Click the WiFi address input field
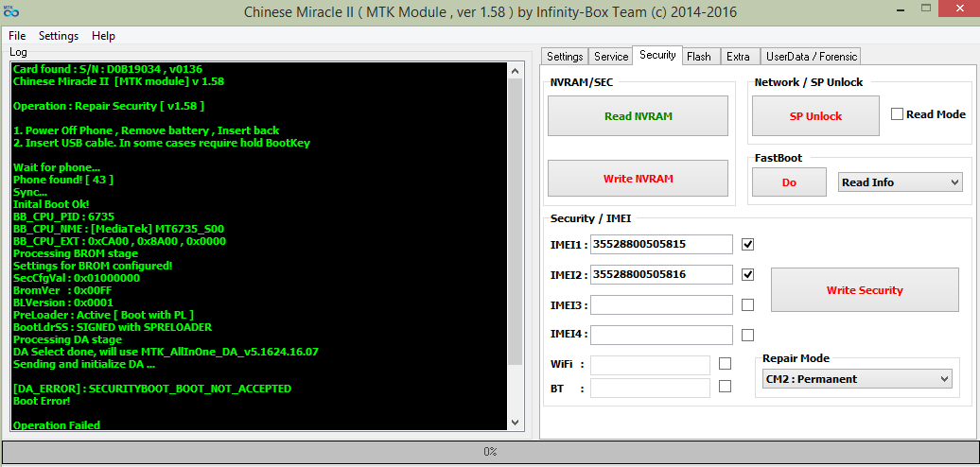Viewport: 980px width, 467px height. click(650, 365)
